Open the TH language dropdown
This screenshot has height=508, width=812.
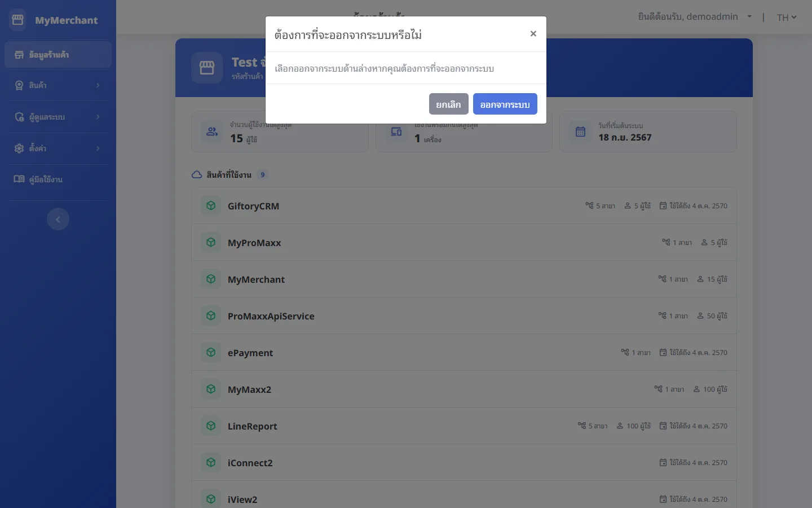(x=787, y=17)
